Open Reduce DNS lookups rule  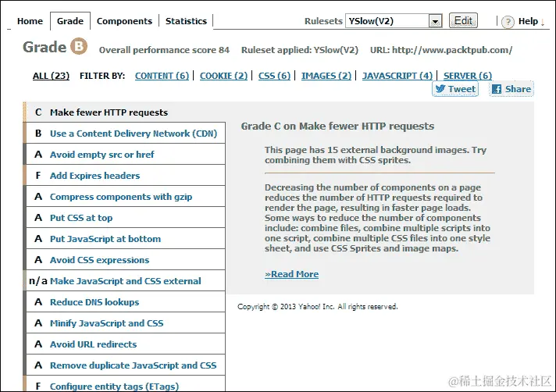pyautogui.click(x=126, y=302)
